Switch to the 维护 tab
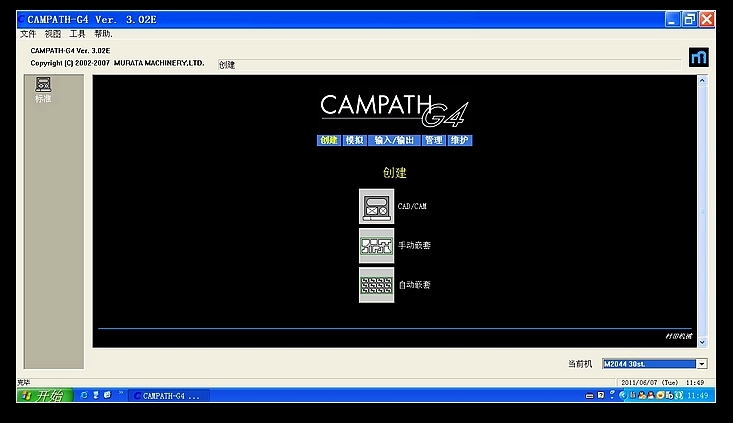 [x=460, y=140]
